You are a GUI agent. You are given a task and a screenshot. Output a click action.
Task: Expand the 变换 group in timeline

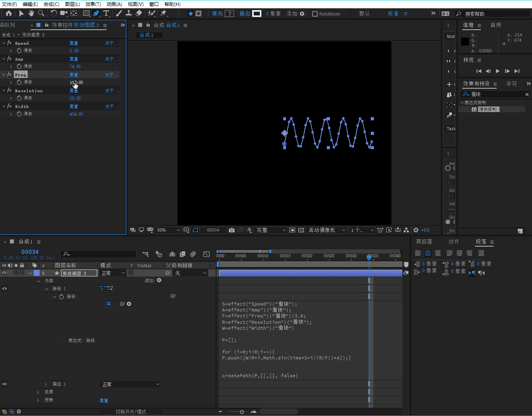[38, 400]
